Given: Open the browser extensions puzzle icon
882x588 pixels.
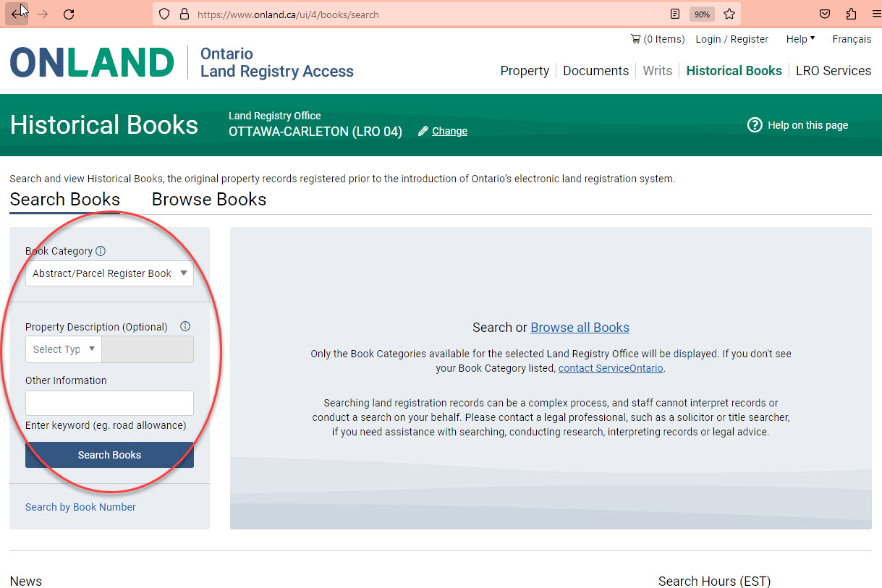Looking at the screenshot, I should tap(851, 14).
